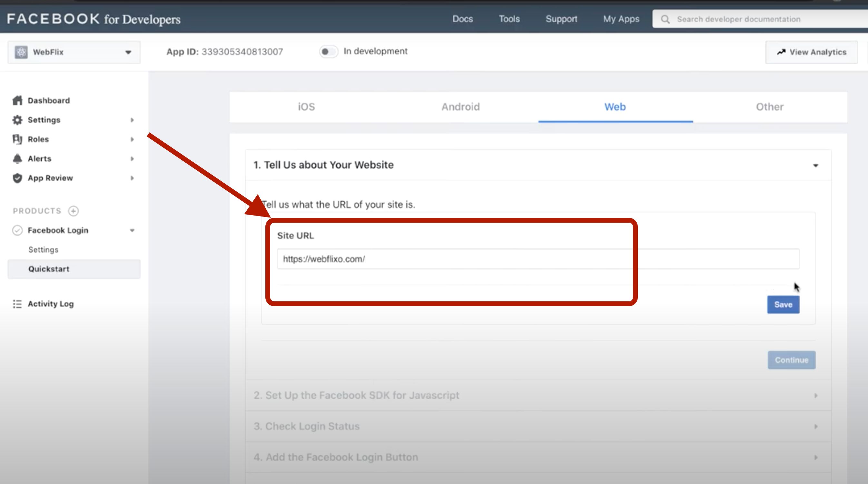The image size is (868, 484).
Task: Click the View Analytics button
Action: pos(811,52)
